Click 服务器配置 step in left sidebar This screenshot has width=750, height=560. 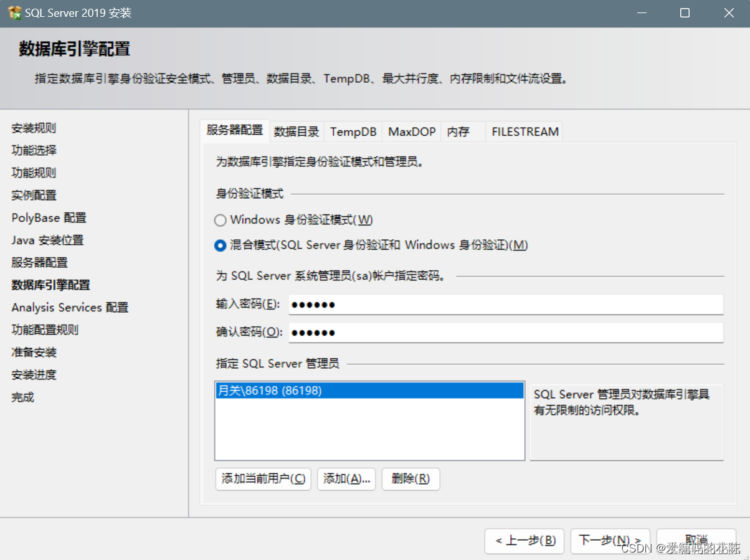pyautogui.click(x=39, y=263)
